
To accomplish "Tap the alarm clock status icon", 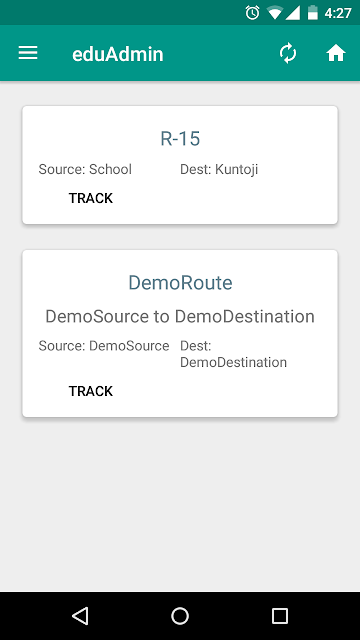I will click(252, 13).
